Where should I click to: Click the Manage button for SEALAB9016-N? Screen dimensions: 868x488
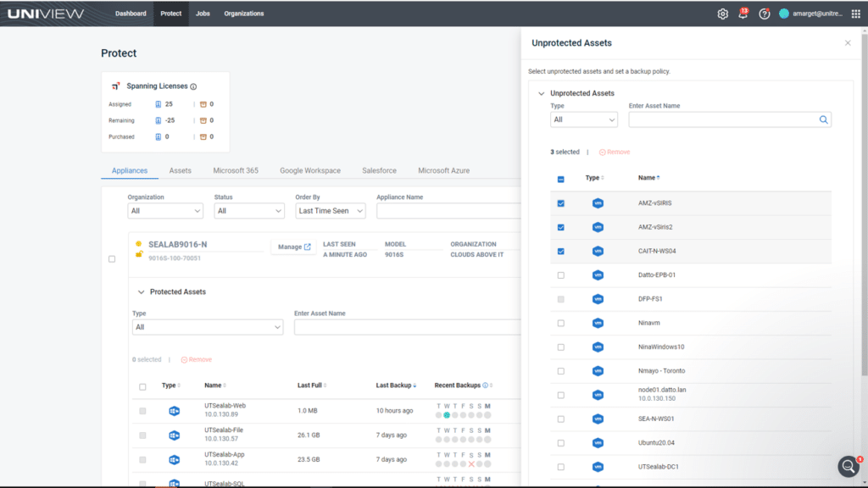(294, 247)
